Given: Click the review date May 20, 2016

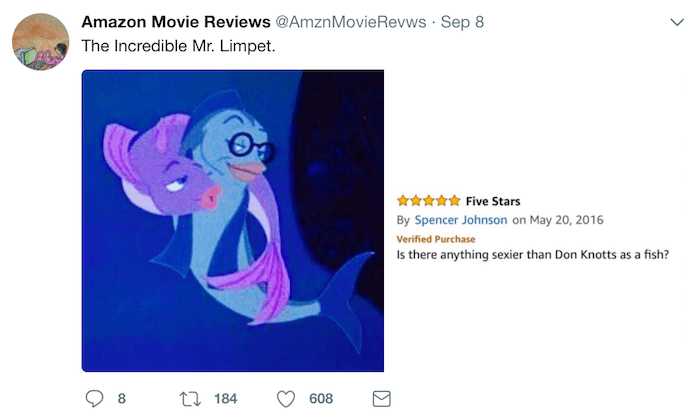Looking at the screenshot, I should [x=566, y=220].
